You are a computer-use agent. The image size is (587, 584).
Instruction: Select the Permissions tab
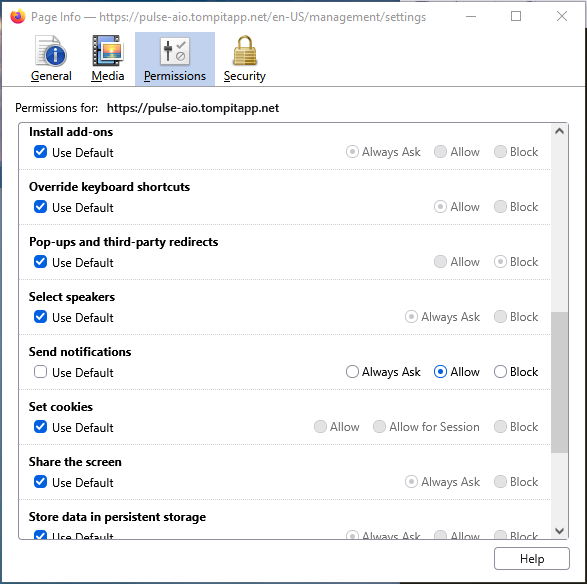click(x=175, y=59)
